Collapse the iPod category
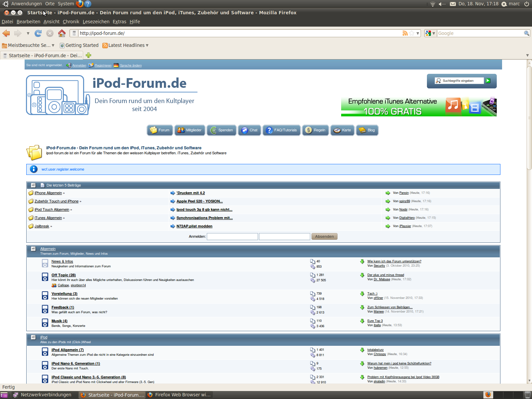This screenshot has width=532, height=399. pyautogui.click(x=33, y=337)
